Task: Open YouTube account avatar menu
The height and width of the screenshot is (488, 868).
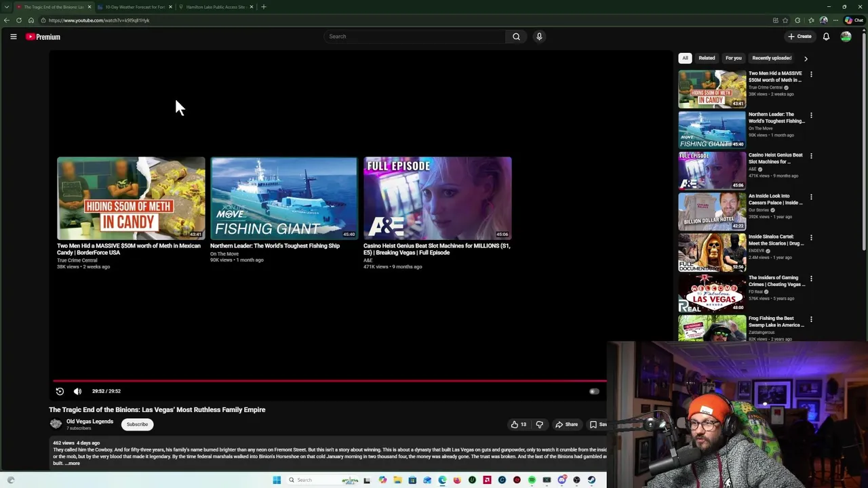Action: click(x=846, y=37)
